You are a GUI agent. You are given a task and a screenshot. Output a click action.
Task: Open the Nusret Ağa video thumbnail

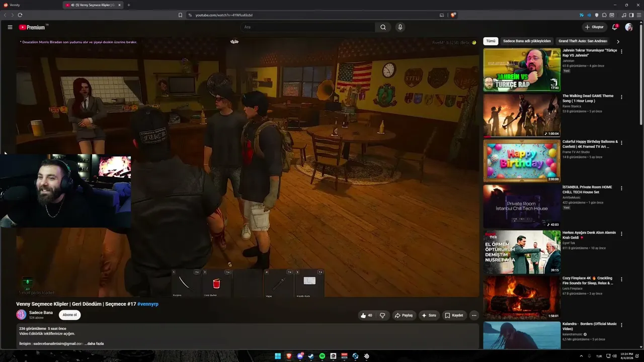click(522, 252)
